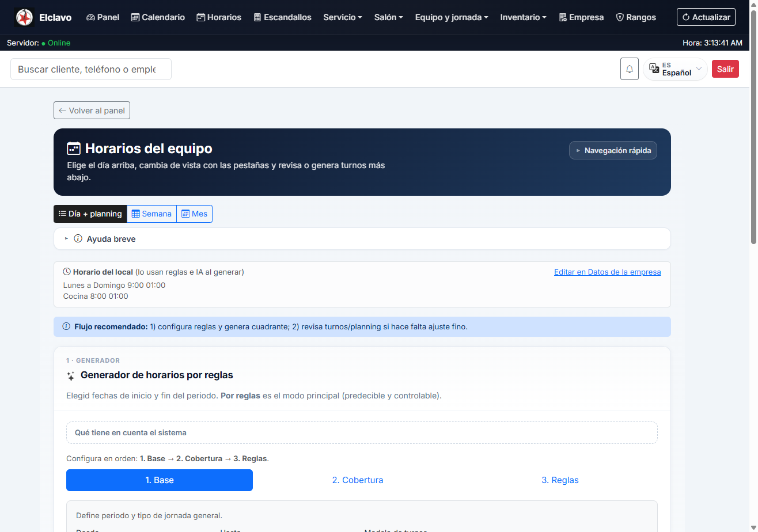The image size is (758, 532).
Task: Click Lunes a Domingo schedule line
Action: pyautogui.click(x=114, y=285)
